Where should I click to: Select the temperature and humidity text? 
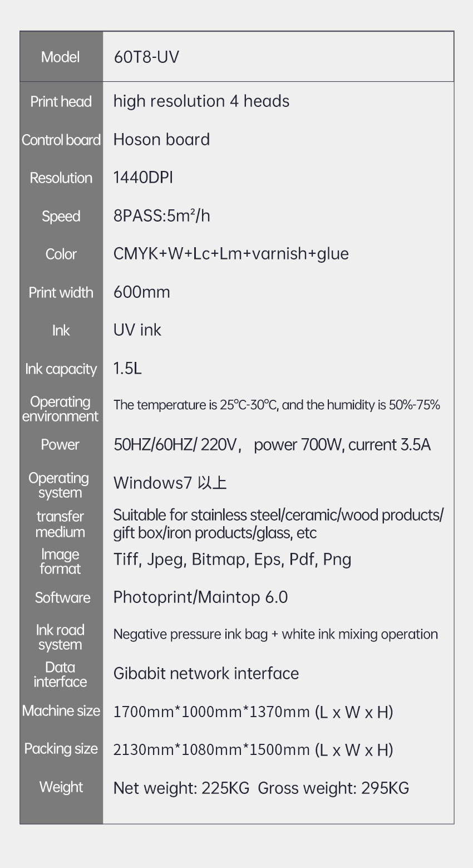click(277, 405)
